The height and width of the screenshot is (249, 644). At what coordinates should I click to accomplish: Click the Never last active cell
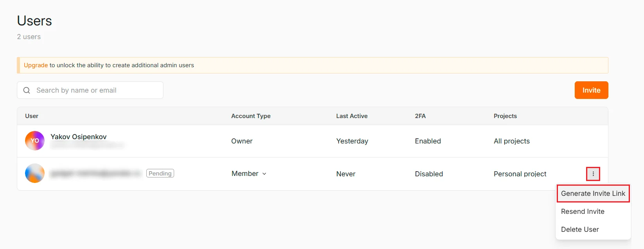click(x=346, y=174)
